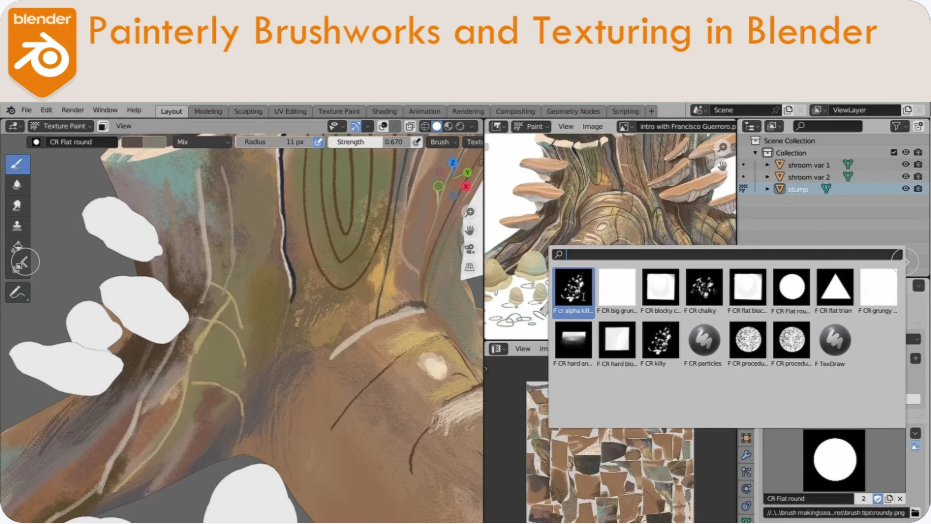This screenshot has width=931, height=524.
Task: Open the folder icon beside roundy.png path
Action: tap(914, 512)
